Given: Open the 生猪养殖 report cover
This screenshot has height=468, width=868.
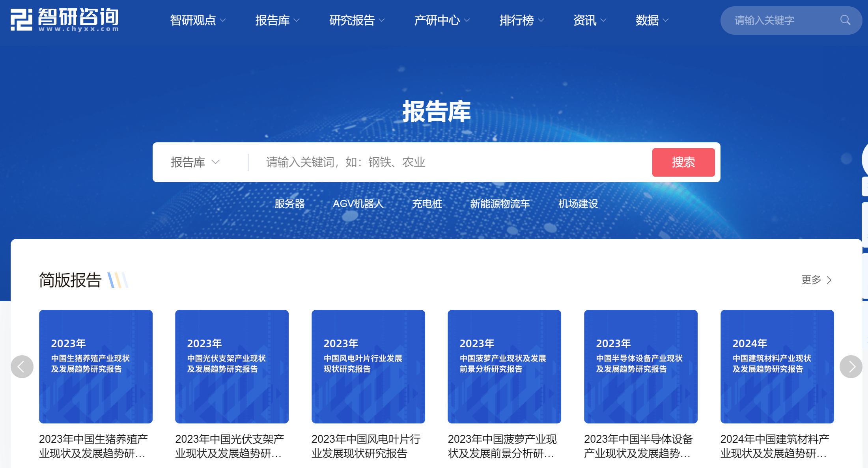Looking at the screenshot, I should coord(96,367).
